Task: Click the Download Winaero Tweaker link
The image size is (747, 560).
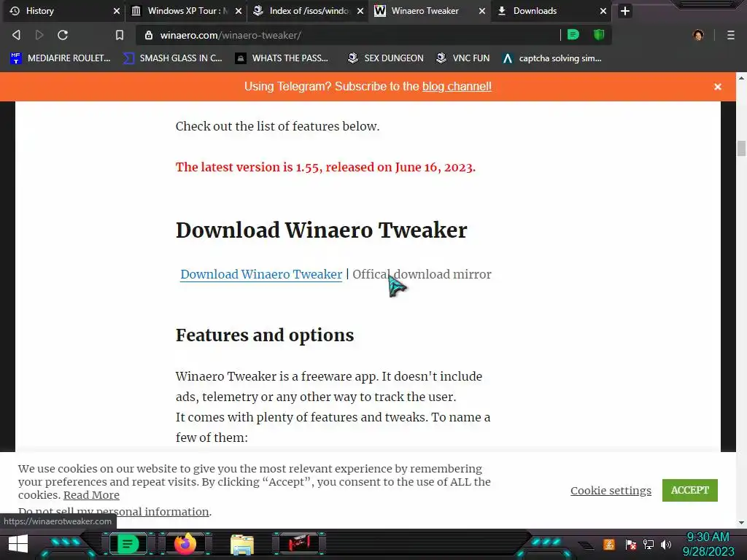Action: click(x=261, y=274)
